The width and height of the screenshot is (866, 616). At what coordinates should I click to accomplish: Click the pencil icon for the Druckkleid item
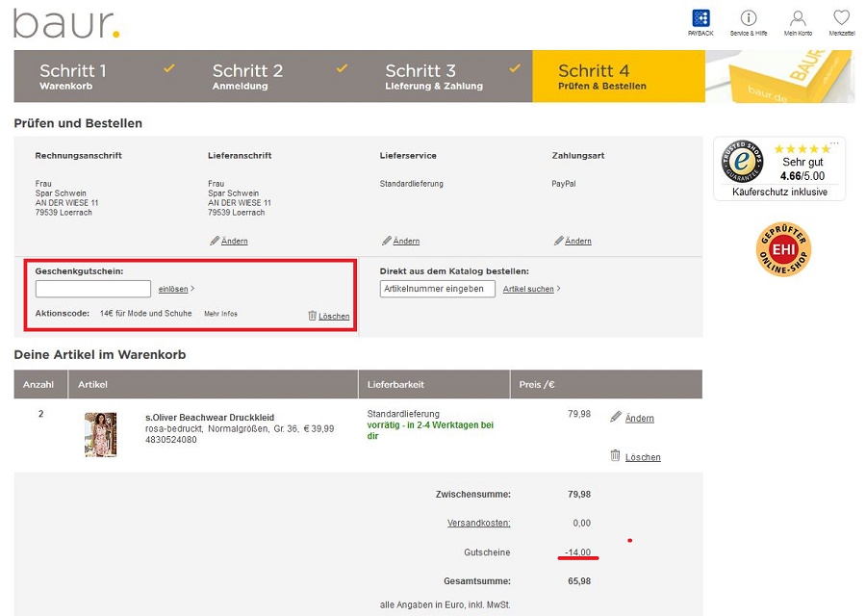pyautogui.click(x=616, y=417)
